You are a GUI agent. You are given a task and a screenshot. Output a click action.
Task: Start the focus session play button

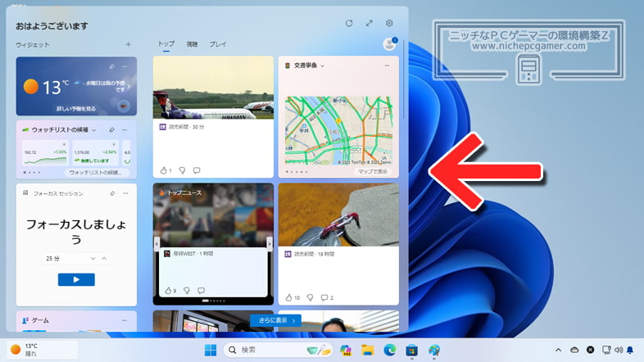76,279
